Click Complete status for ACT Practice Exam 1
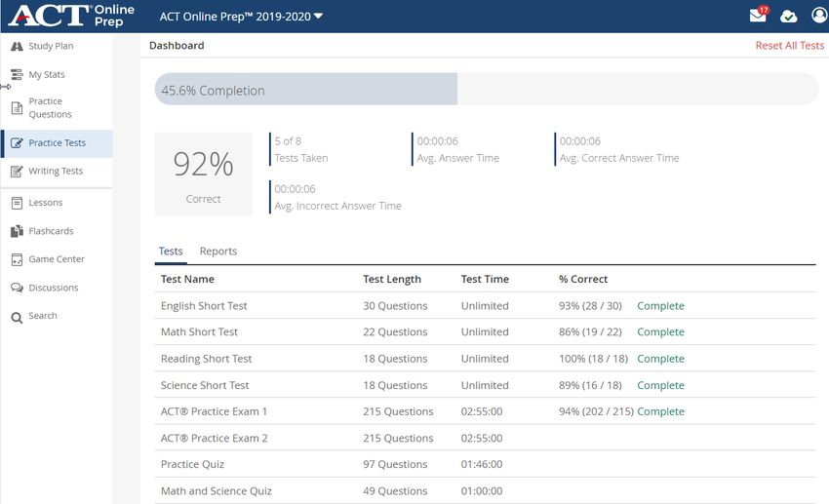The width and height of the screenshot is (829, 504). point(660,411)
